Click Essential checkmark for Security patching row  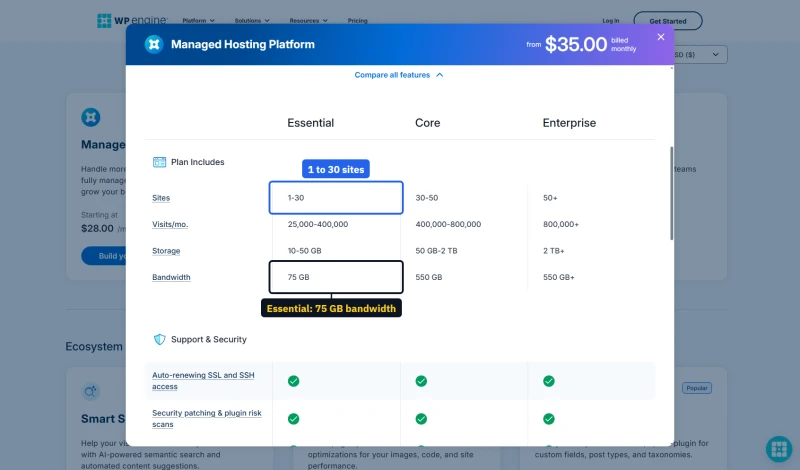(x=293, y=419)
